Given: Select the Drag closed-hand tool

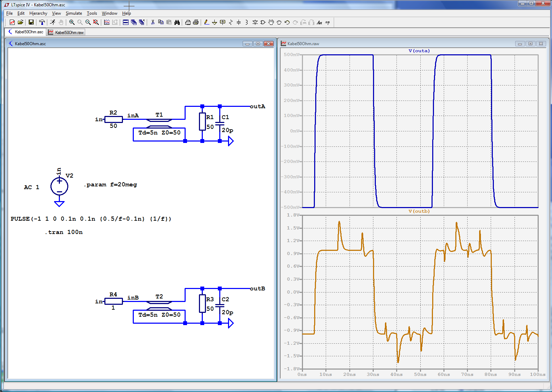Looking at the screenshot, I should point(279,22).
